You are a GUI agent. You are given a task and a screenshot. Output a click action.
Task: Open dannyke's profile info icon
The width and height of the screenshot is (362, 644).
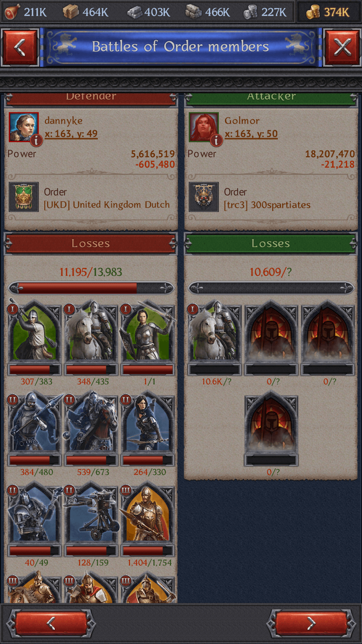(x=36, y=140)
